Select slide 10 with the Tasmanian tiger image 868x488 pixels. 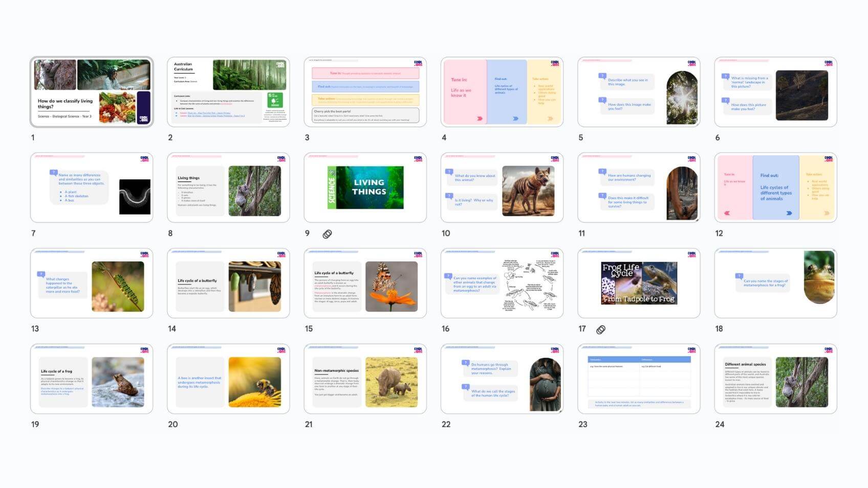click(502, 188)
